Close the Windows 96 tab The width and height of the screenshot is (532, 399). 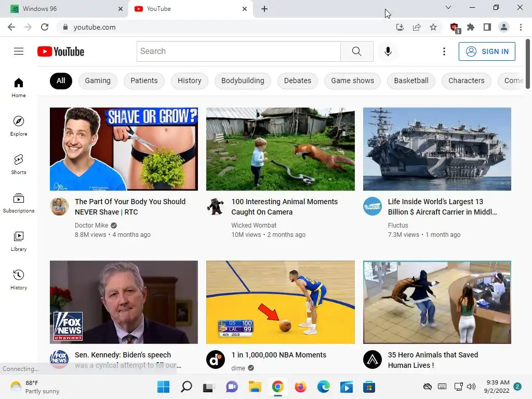[x=121, y=9]
